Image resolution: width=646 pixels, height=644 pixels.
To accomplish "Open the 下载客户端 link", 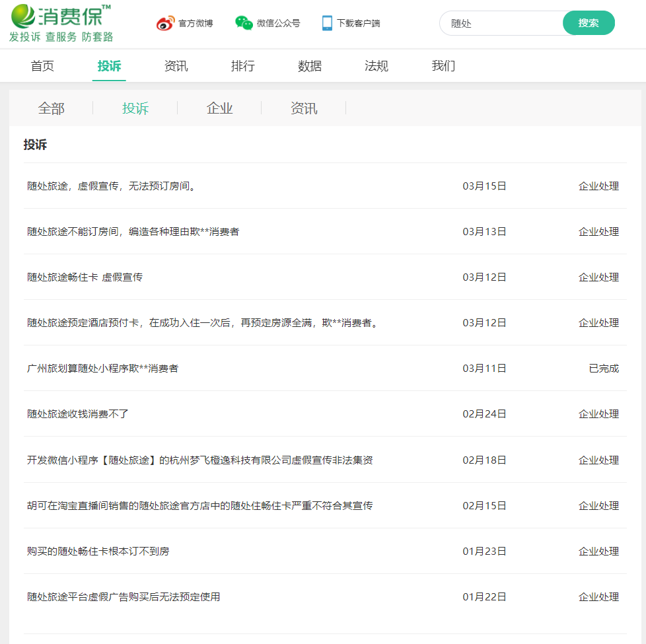I will pos(359,23).
